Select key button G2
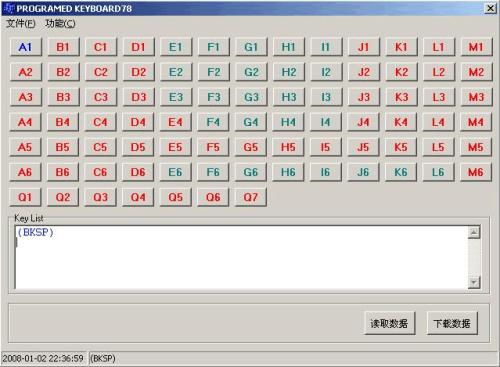This screenshot has width=500, height=367. coord(251,72)
